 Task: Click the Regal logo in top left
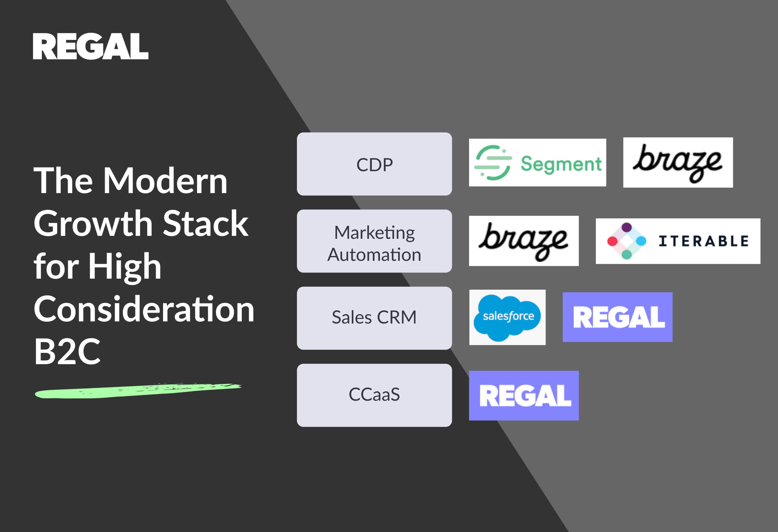click(92, 44)
